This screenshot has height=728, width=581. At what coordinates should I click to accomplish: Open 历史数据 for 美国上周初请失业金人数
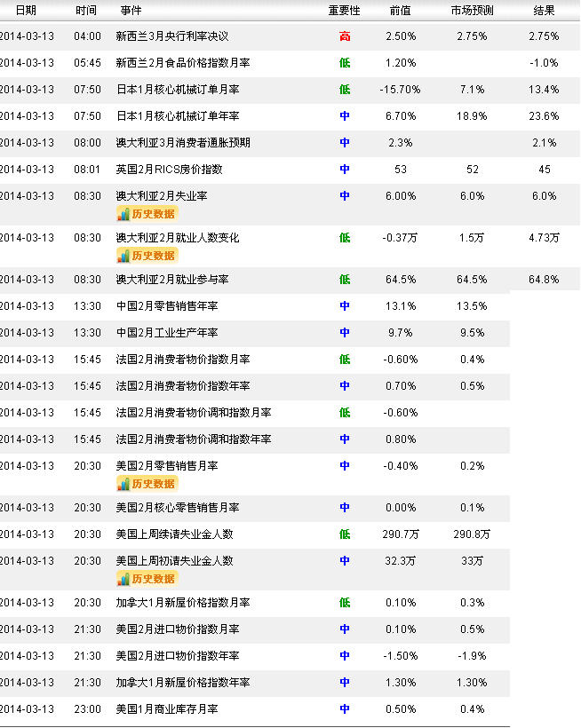point(147,579)
